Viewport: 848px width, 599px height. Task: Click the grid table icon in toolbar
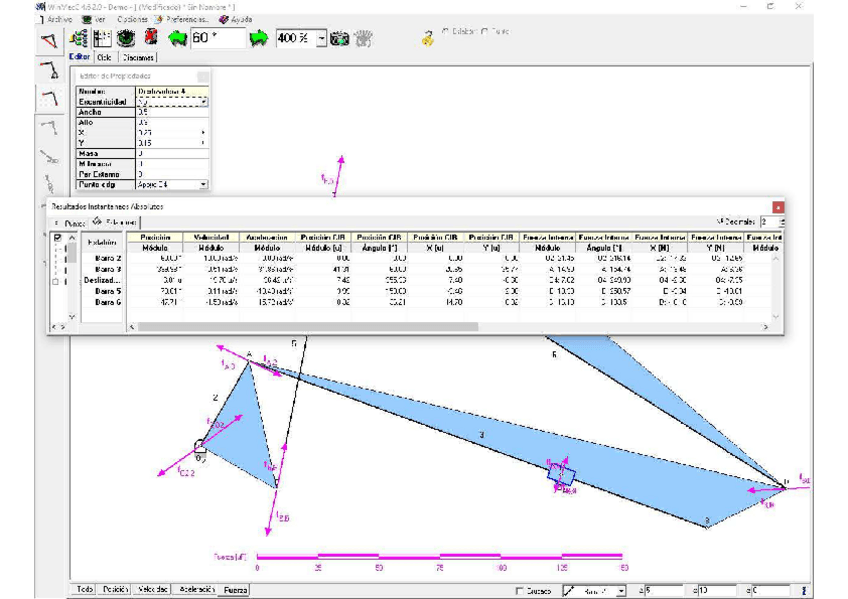102,39
